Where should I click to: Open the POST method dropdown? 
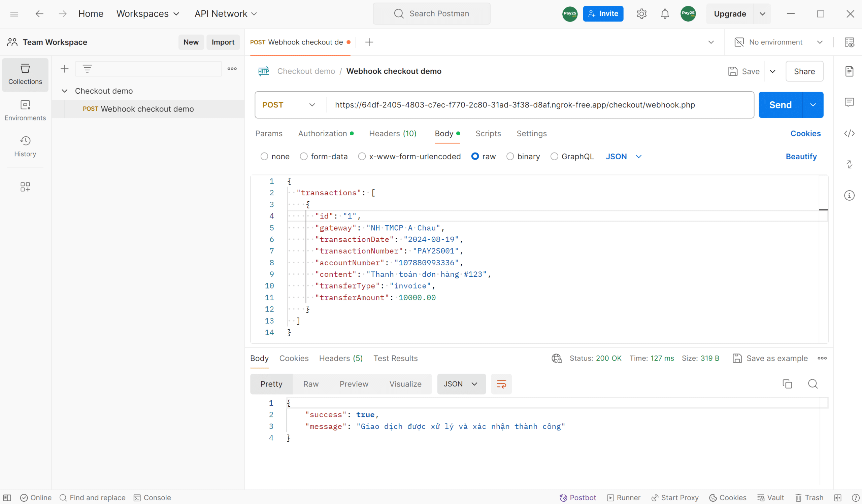tap(288, 105)
